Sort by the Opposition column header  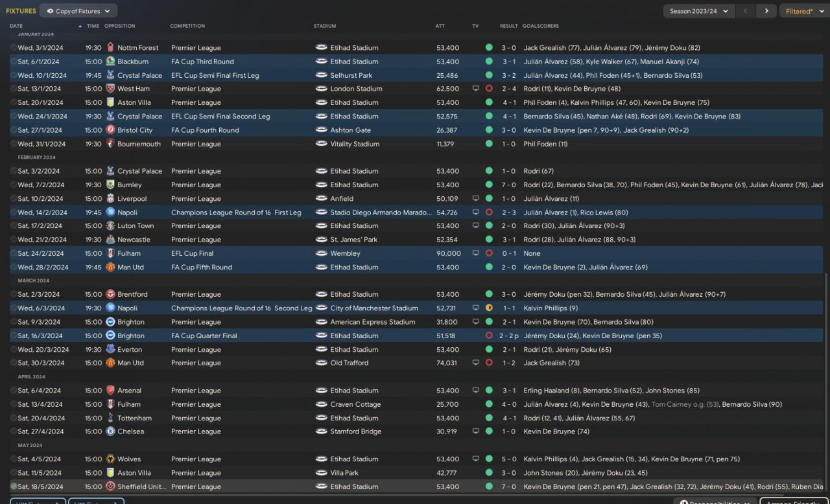tap(120, 26)
